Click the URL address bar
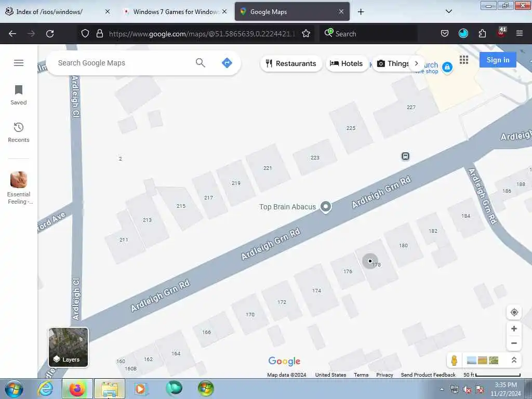Screen dimensions: 532x399 202,34
